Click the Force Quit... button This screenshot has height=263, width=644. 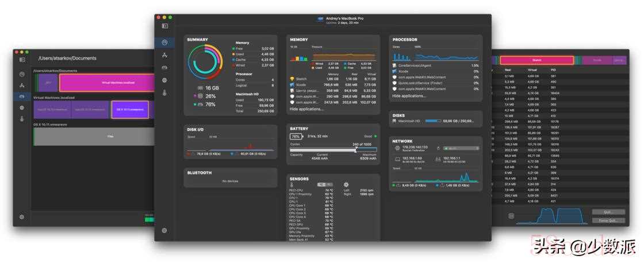click(608, 221)
